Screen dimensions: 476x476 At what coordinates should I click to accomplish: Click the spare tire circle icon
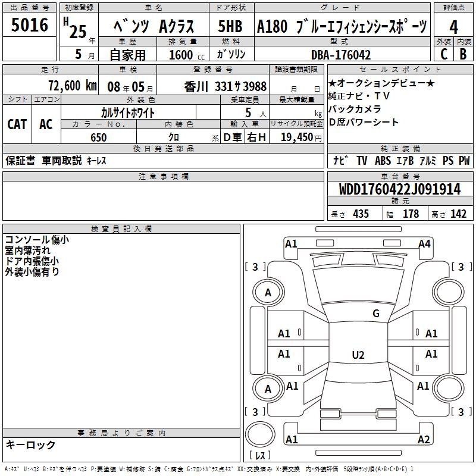(260, 434)
